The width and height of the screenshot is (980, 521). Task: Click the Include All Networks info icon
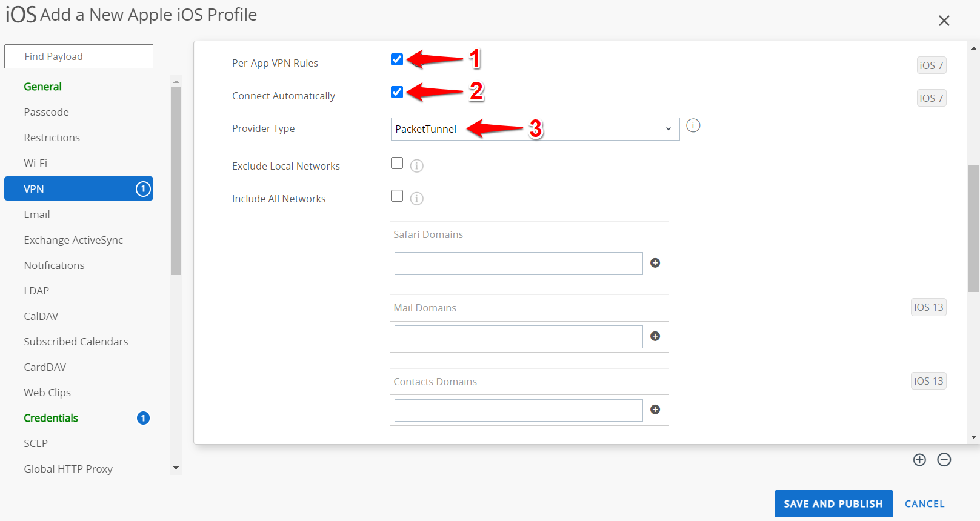tap(417, 198)
